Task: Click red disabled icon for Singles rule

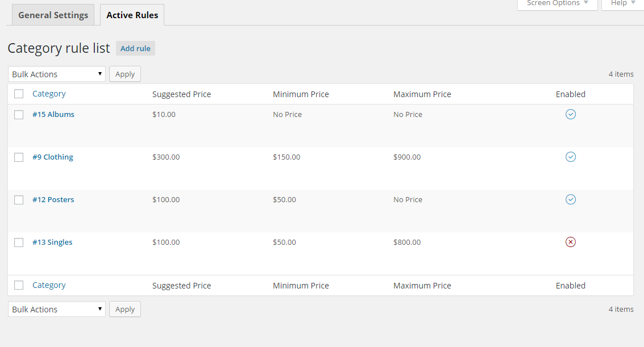Action: click(x=571, y=242)
